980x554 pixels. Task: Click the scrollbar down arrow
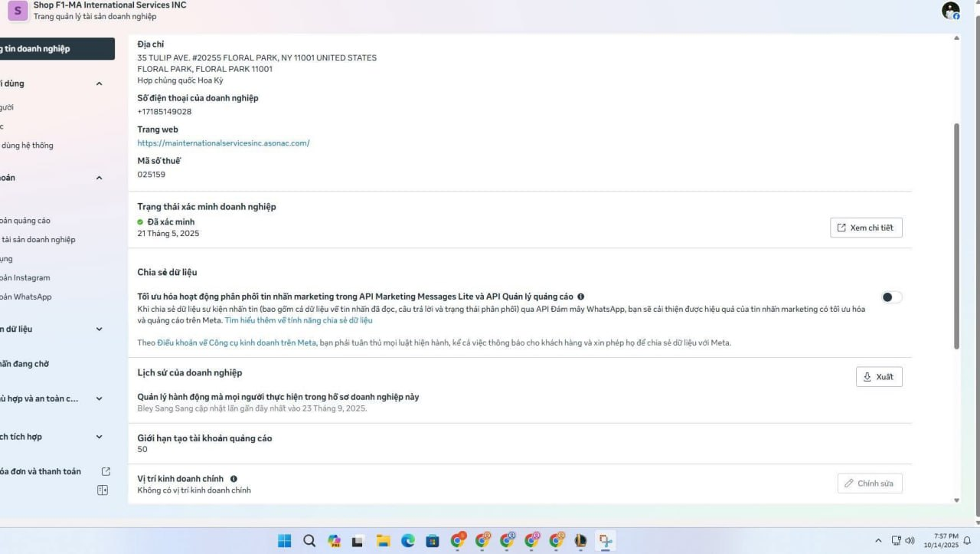[956, 500]
